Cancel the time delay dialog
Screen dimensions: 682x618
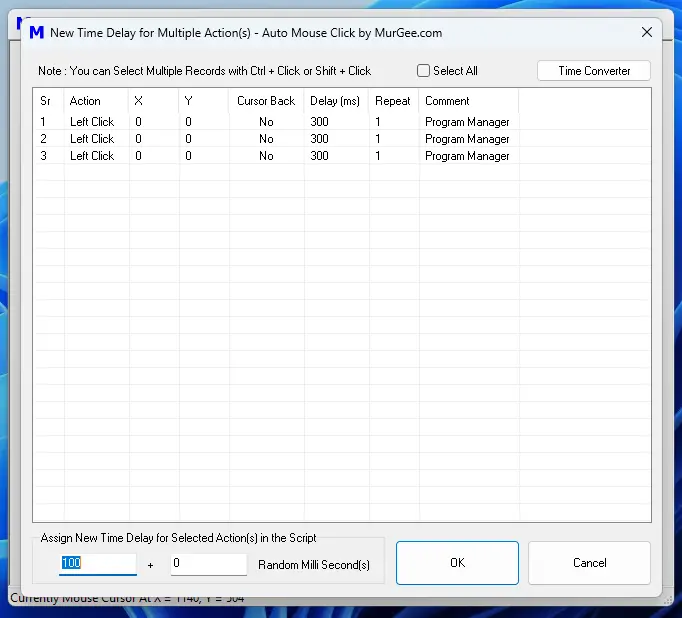pos(589,563)
